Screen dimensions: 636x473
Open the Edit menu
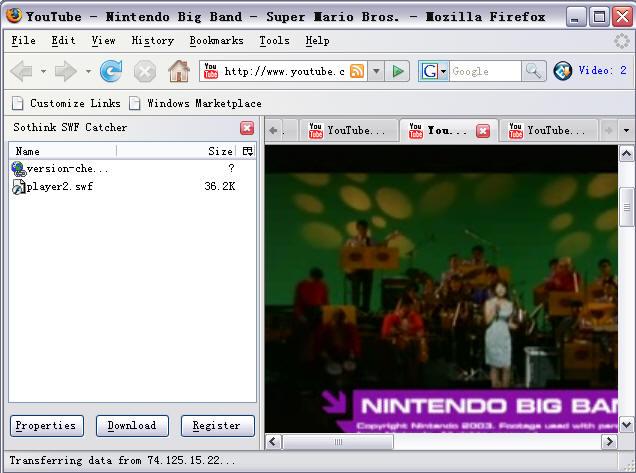coord(63,41)
